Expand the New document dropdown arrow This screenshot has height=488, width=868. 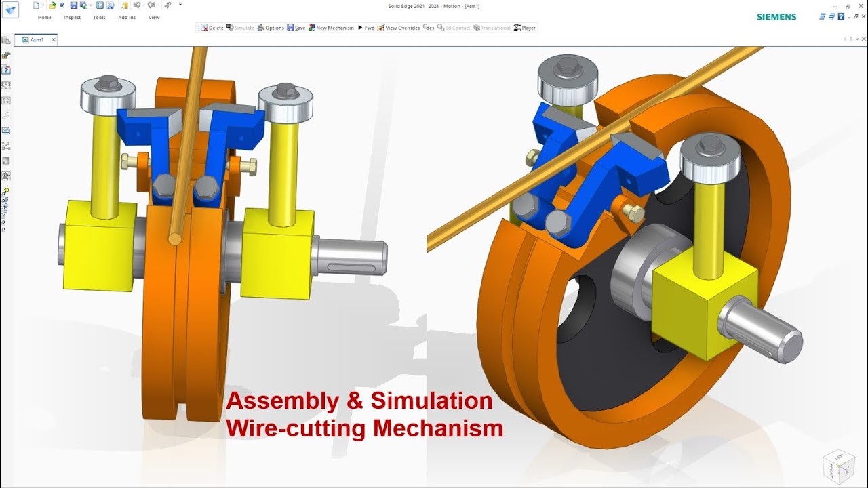[x=42, y=5]
